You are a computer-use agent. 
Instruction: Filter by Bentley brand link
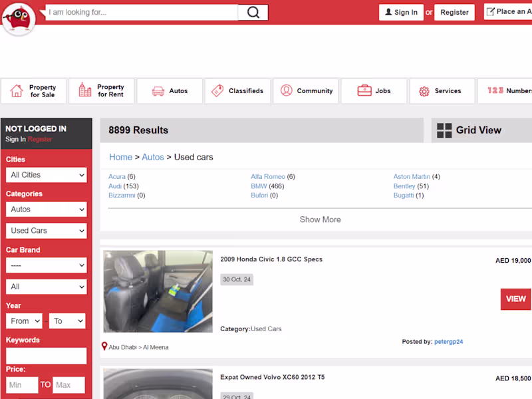tap(404, 186)
